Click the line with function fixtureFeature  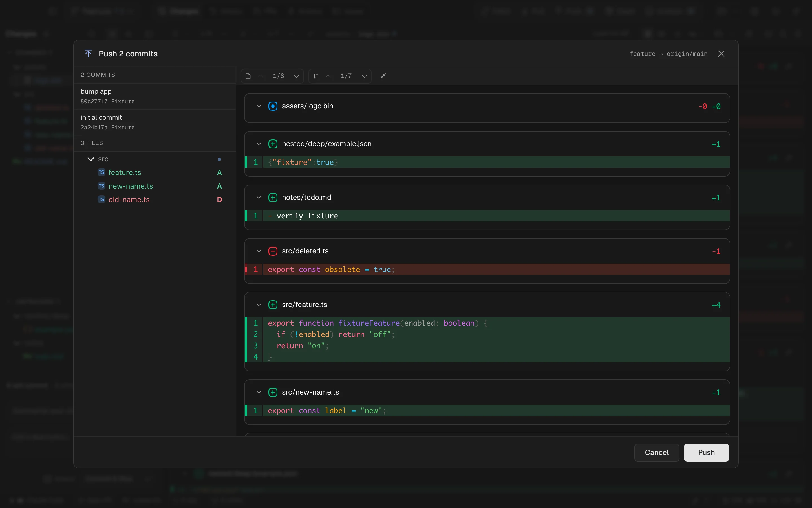pos(487,323)
